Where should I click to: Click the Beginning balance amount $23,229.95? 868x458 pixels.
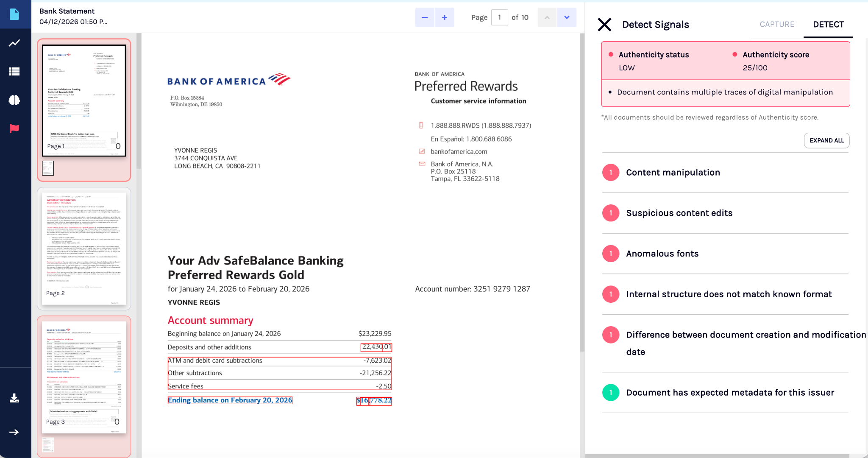[x=375, y=334]
